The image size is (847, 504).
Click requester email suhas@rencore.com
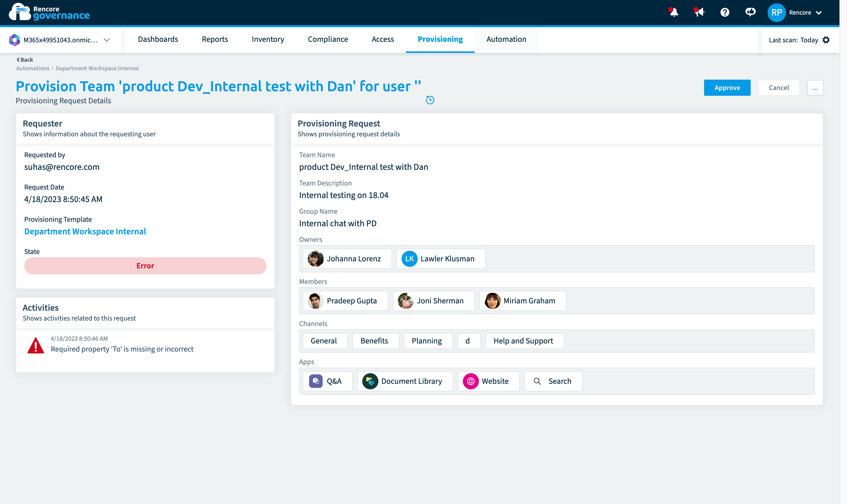pos(62,167)
